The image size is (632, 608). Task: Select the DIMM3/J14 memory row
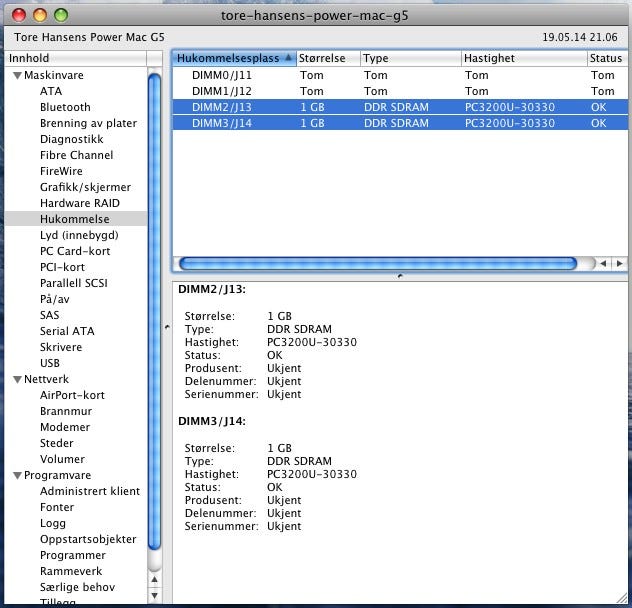[x=222, y=123]
